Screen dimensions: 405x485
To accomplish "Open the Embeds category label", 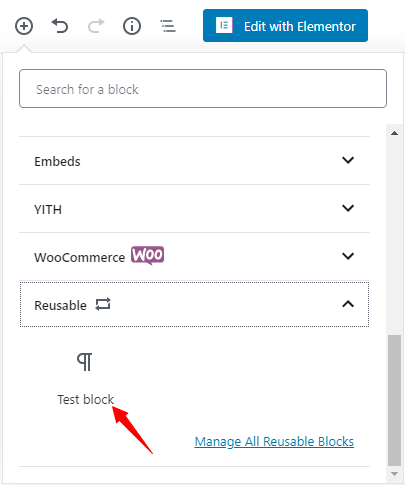I will 57,162.
